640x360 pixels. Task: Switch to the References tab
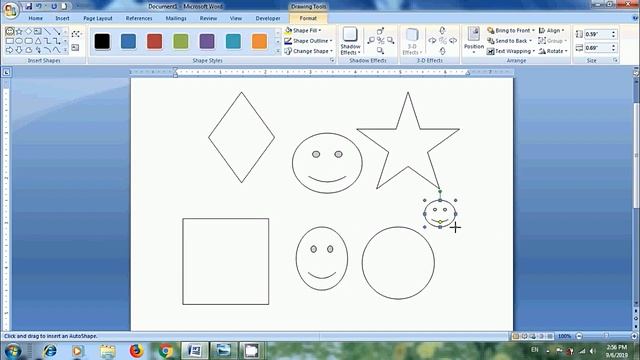pos(139,18)
